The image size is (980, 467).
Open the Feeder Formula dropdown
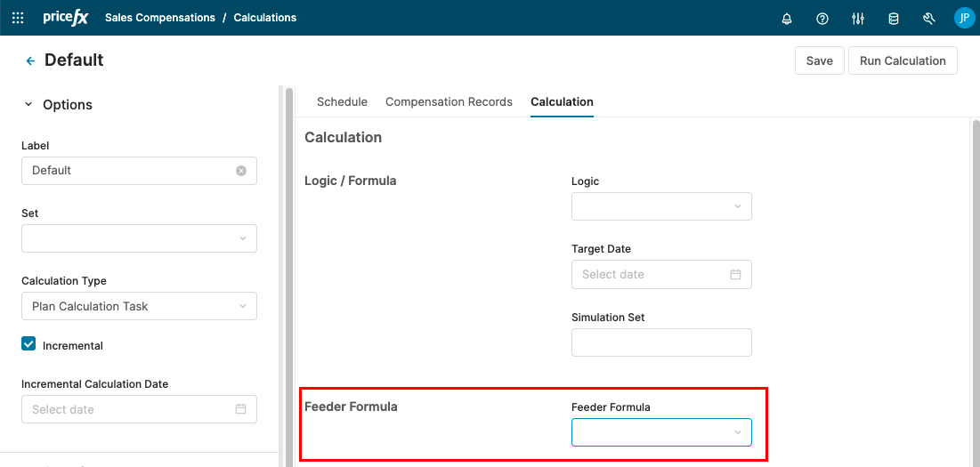click(x=661, y=432)
